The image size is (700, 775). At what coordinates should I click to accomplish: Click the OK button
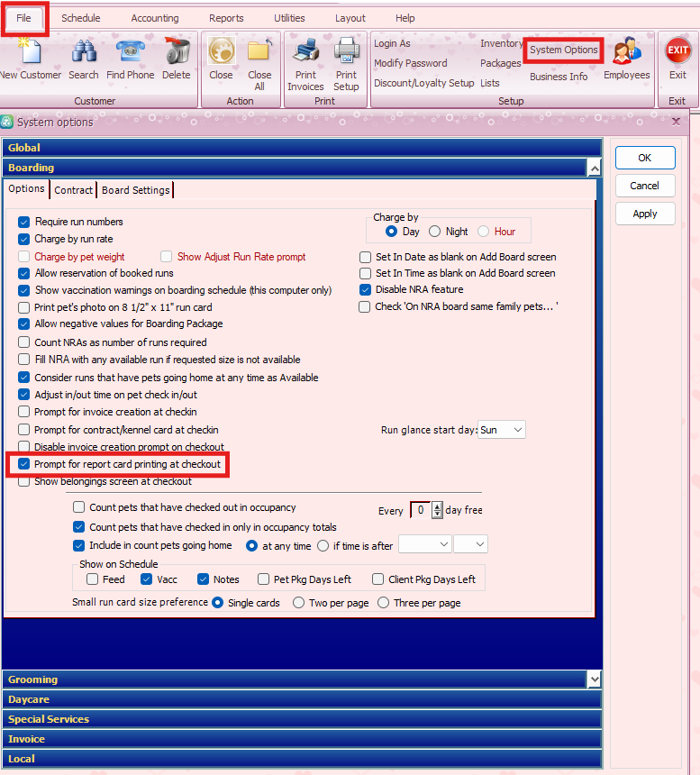[x=645, y=158]
